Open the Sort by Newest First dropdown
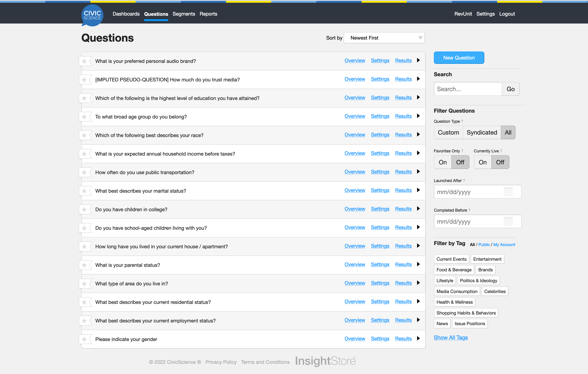 384,38
